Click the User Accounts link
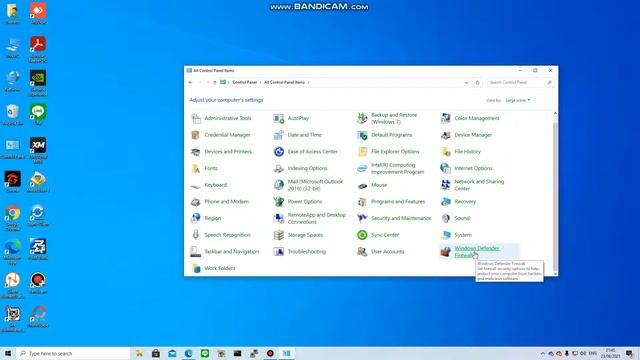 tap(387, 252)
